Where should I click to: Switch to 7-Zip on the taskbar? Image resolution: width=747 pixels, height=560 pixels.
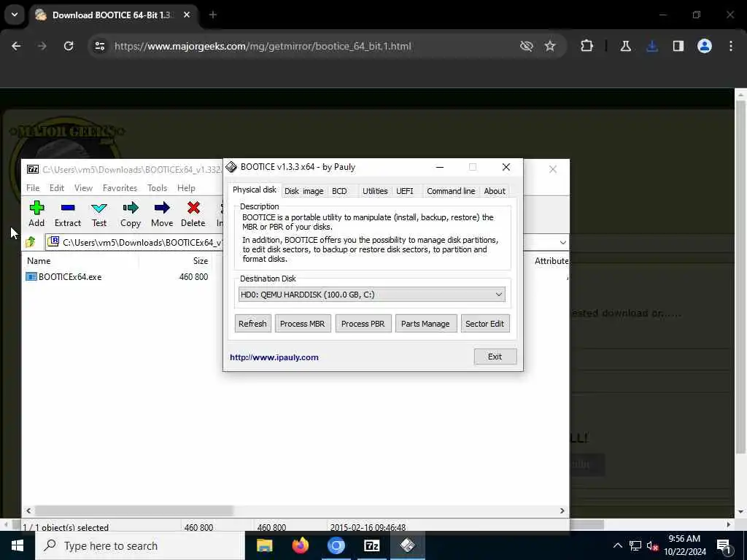pyautogui.click(x=371, y=545)
